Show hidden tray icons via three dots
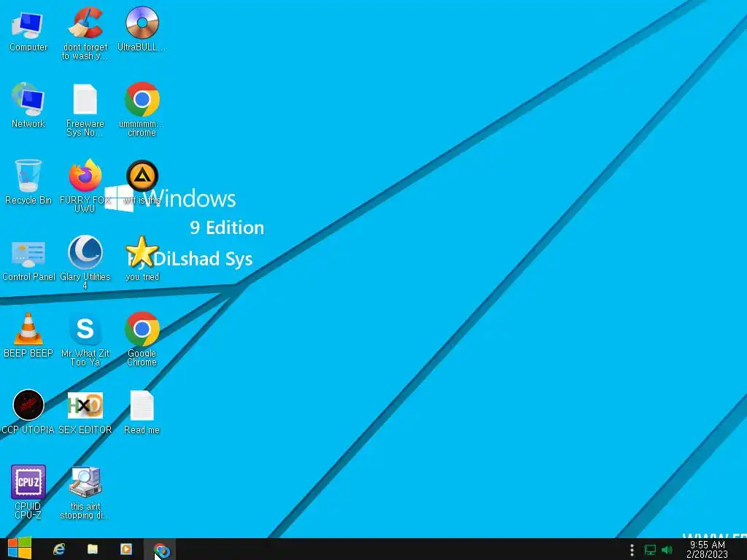 [632, 551]
